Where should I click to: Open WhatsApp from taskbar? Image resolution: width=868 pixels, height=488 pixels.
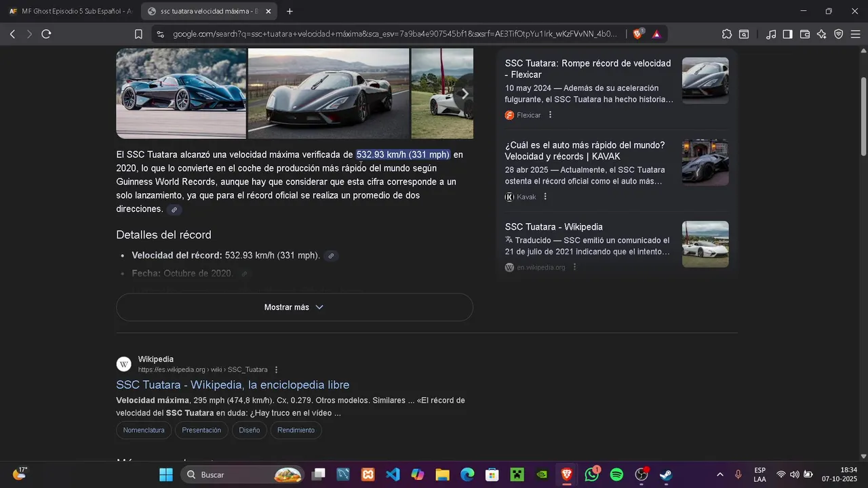click(x=592, y=474)
